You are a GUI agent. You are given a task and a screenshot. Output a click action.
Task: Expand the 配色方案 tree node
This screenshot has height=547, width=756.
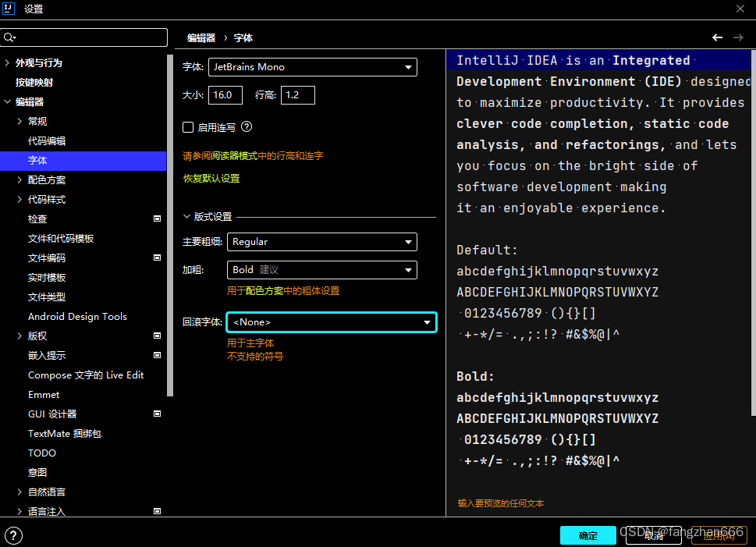click(20, 179)
